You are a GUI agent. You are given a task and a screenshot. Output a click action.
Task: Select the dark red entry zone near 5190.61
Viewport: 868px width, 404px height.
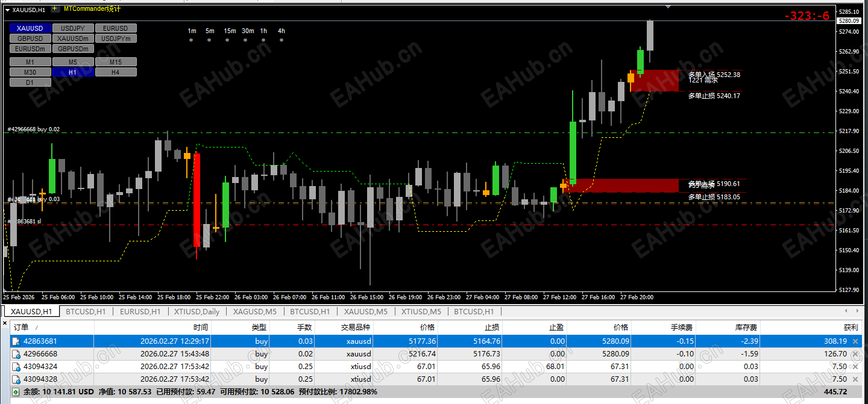[620, 185]
